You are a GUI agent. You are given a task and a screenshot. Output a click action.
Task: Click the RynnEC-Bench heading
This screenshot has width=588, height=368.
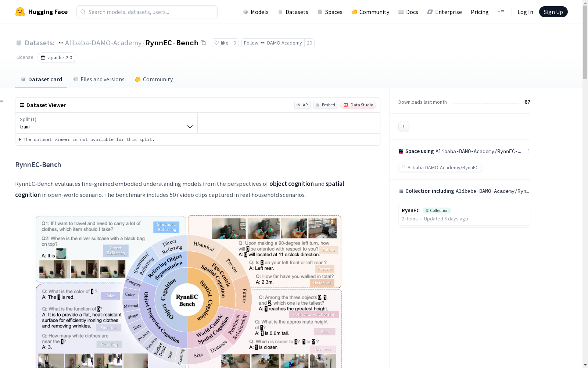point(38,164)
